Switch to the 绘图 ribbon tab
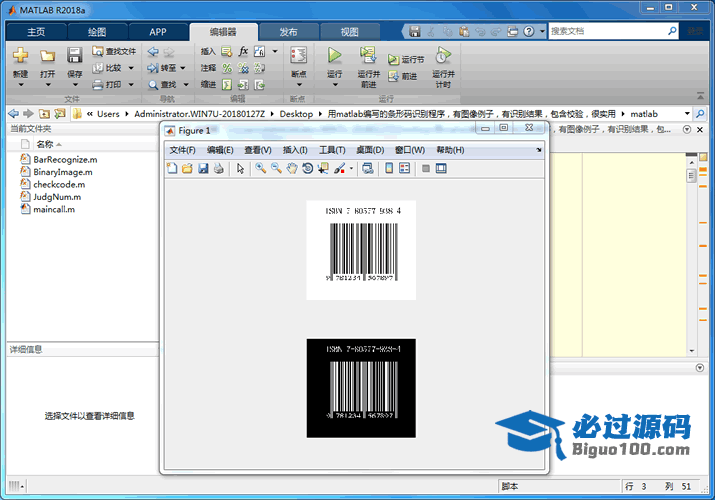Viewport: 715px width, 500px height. coord(96,31)
